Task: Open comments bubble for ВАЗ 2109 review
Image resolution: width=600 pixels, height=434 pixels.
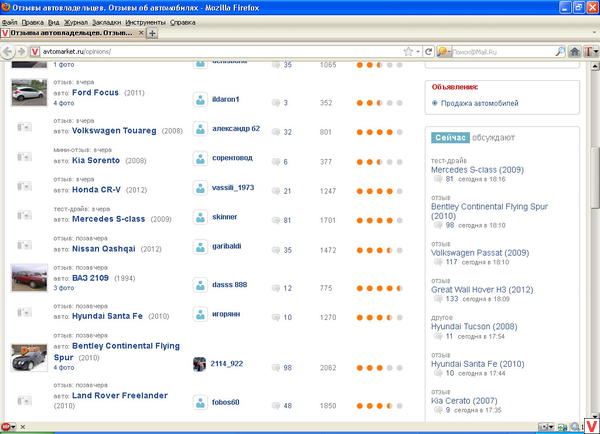Action: pos(276,288)
